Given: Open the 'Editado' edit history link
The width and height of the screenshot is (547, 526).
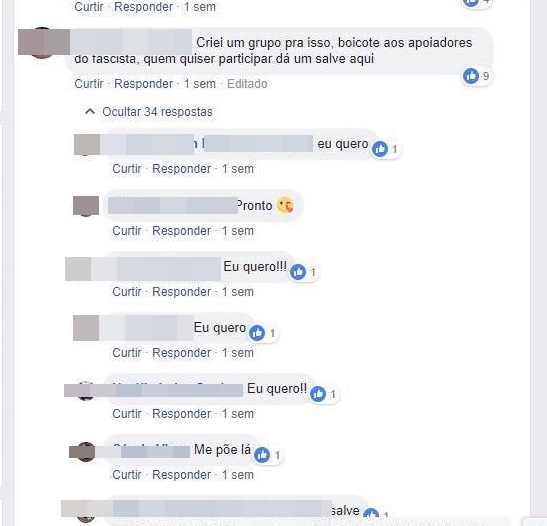Looking at the screenshot, I should pos(247,84).
